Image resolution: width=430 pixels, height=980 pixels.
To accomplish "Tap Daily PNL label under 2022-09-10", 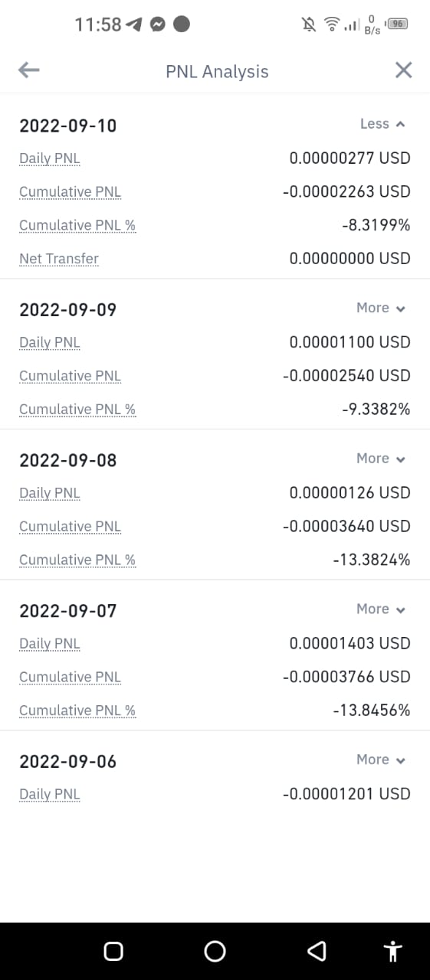I will [50, 159].
